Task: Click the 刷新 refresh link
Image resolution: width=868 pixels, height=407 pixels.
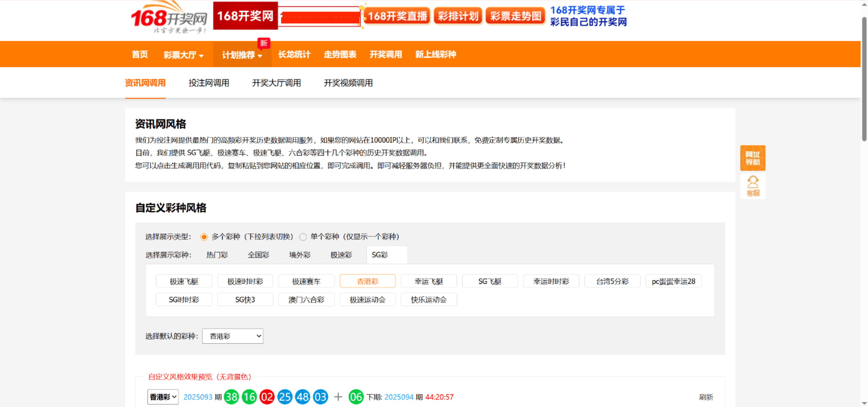Action: click(x=707, y=396)
